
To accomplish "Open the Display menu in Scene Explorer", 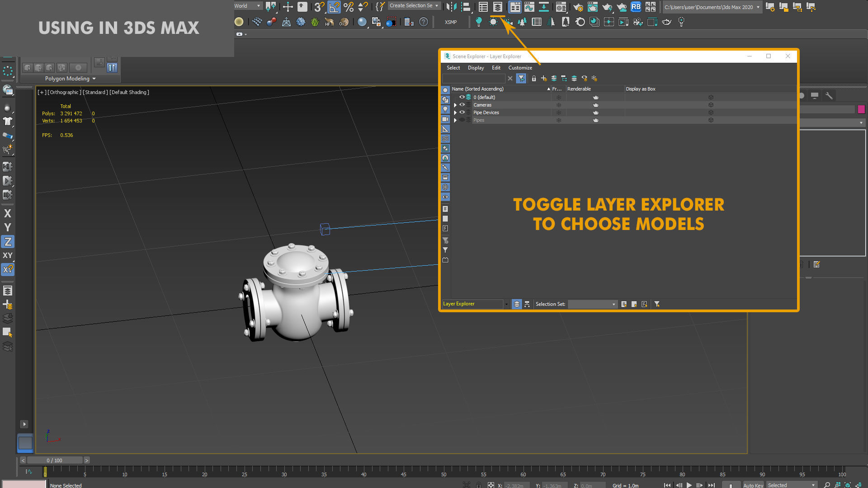I will tap(476, 68).
